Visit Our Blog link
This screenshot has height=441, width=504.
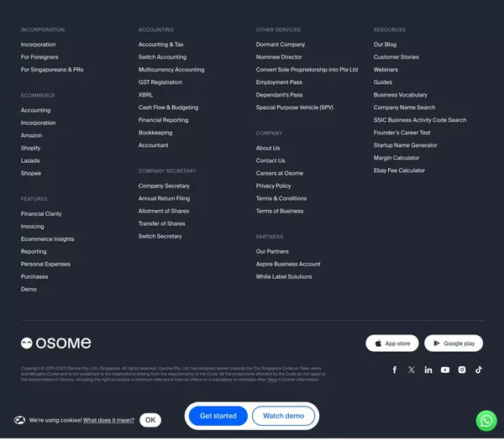[385, 45]
